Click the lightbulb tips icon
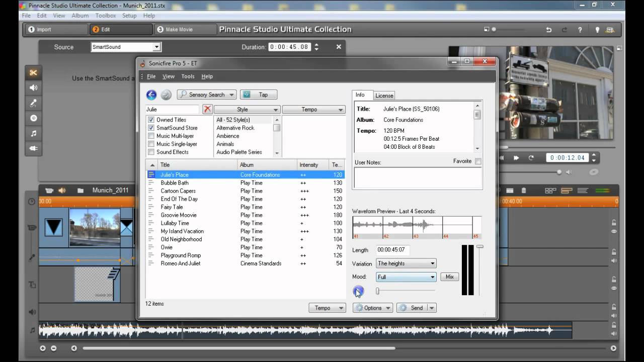 [597, 30]
